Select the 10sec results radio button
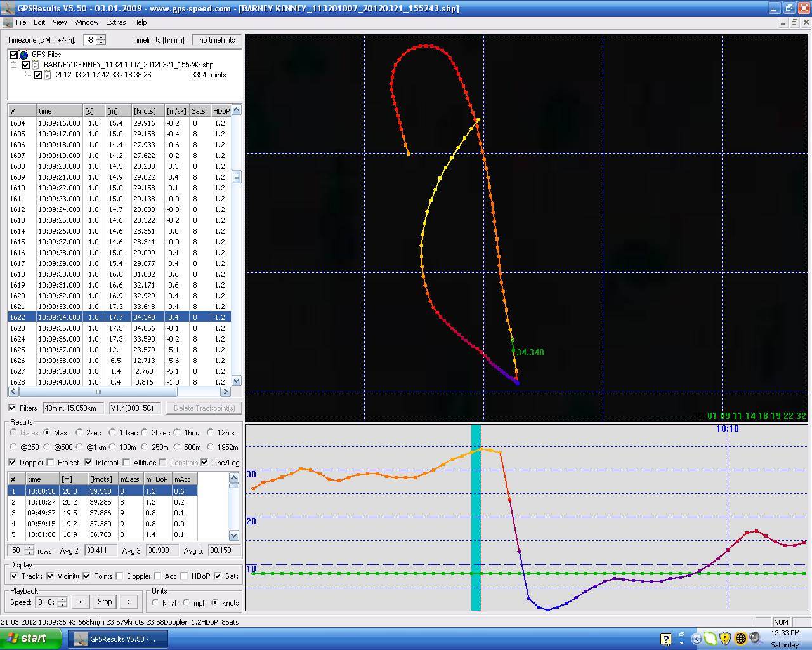 pos(112,433)
